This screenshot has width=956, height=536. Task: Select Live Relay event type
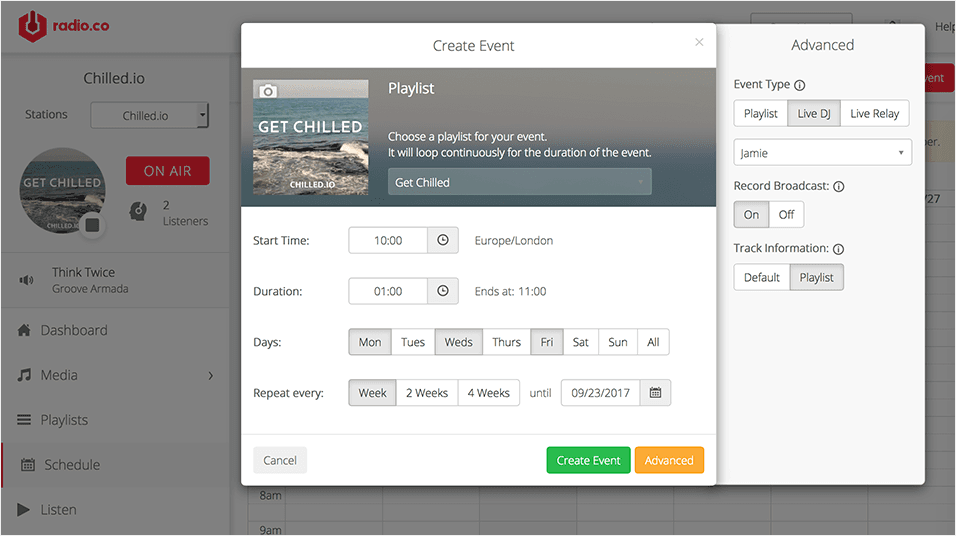coord(874,114)
